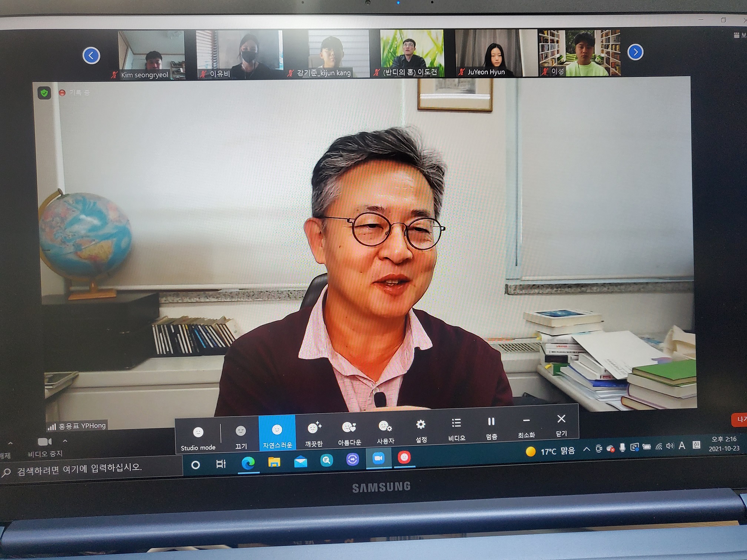The height and width of the screenshot is (560, 747).
Task: Show next participants with right arrow
Action: click(635, 52)
